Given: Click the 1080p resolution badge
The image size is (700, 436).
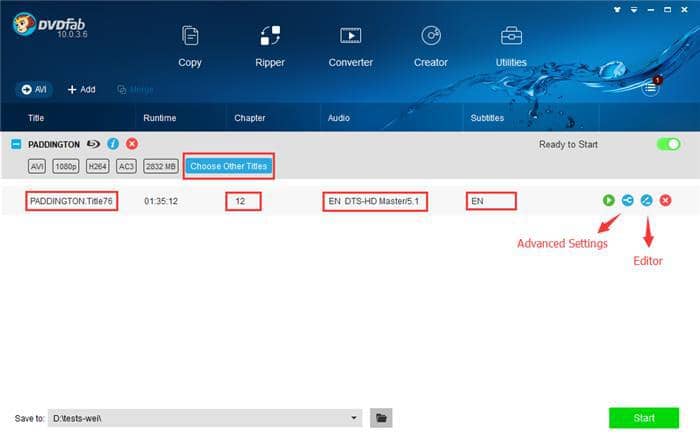Looking at the screenshot, I should tap(66, 166).
